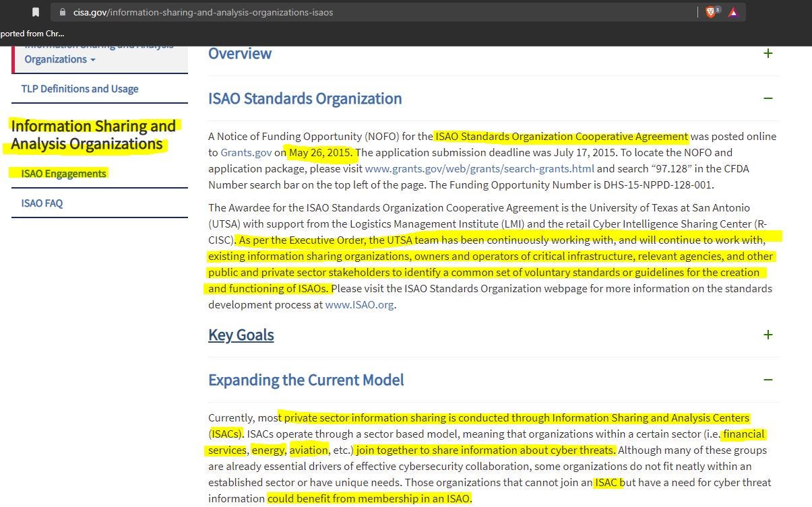812x507 pixels.
Task: Open ISAO FAQ sidebar link
Action: pos(42,203)
